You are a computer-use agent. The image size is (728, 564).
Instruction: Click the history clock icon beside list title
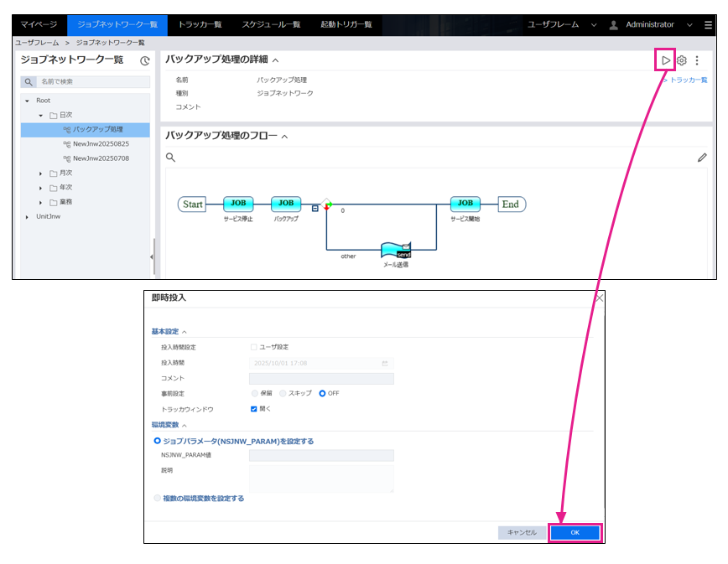tap(144, 60)
